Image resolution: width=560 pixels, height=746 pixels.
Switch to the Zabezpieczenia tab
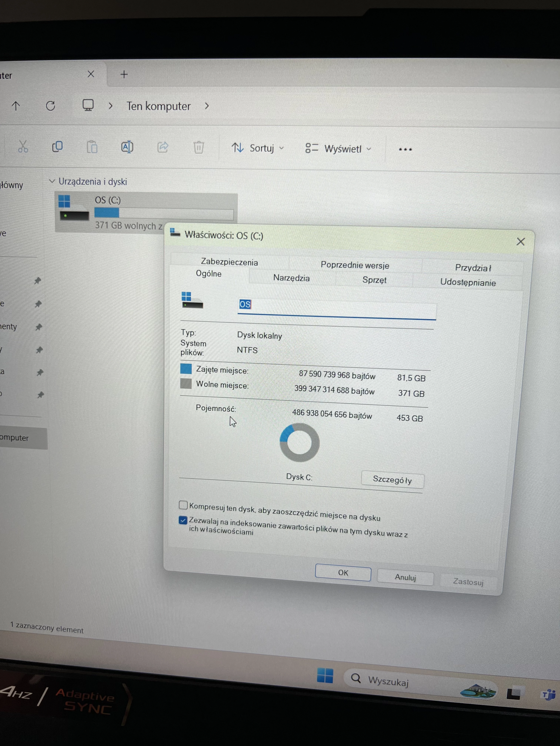pos(229,262)
